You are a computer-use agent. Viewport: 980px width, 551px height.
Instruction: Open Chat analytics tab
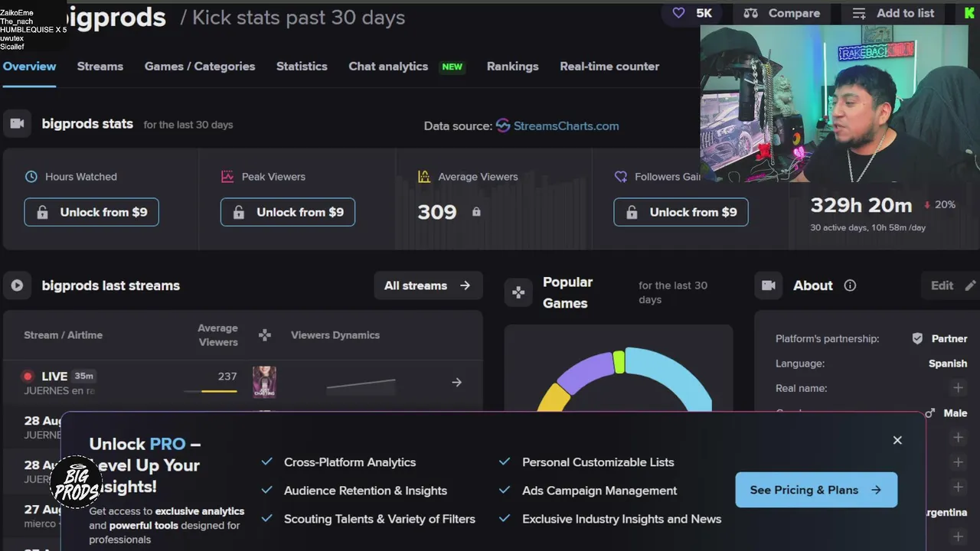click(388, 67)
